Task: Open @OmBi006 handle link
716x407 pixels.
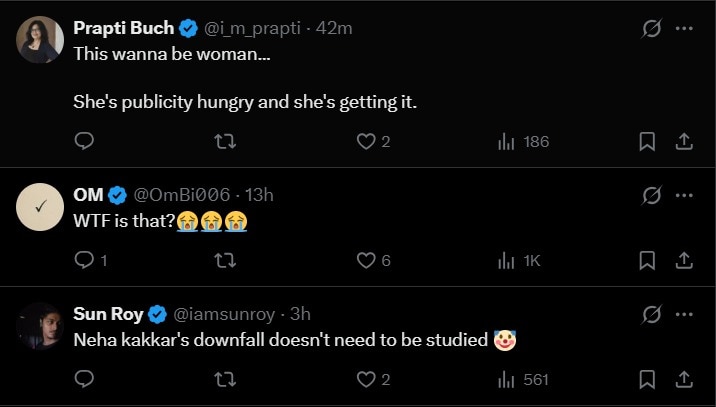Action: click(x=178, y=194)
